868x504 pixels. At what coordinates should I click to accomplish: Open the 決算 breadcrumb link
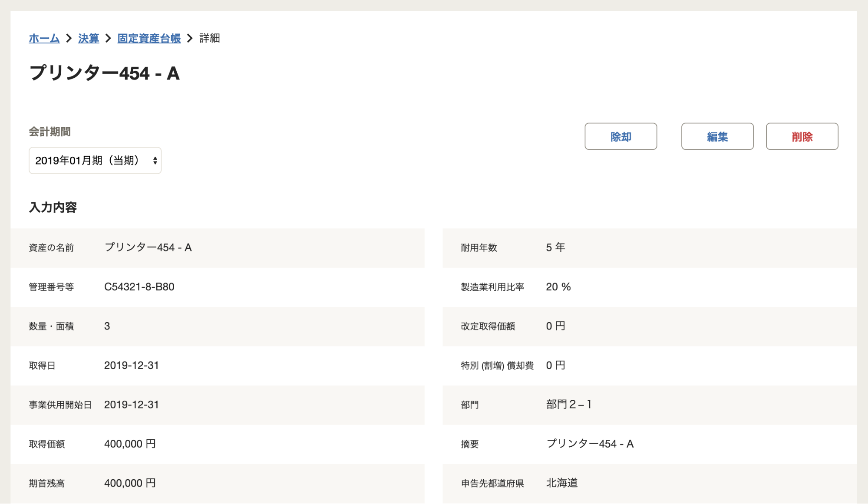[x=89, y=38]
